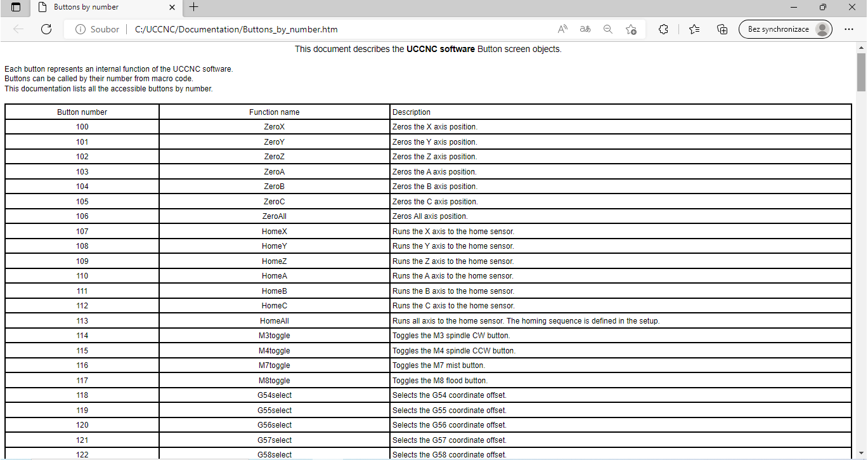
Task: Select the 'M7toggle' function cell
Action: [x=275, y=365]
